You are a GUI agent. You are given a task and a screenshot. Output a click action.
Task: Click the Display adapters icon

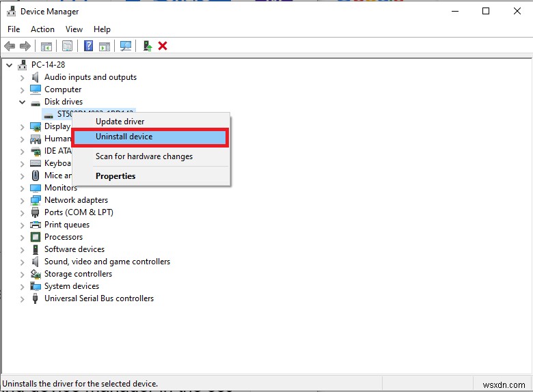[x=36, y=126]
